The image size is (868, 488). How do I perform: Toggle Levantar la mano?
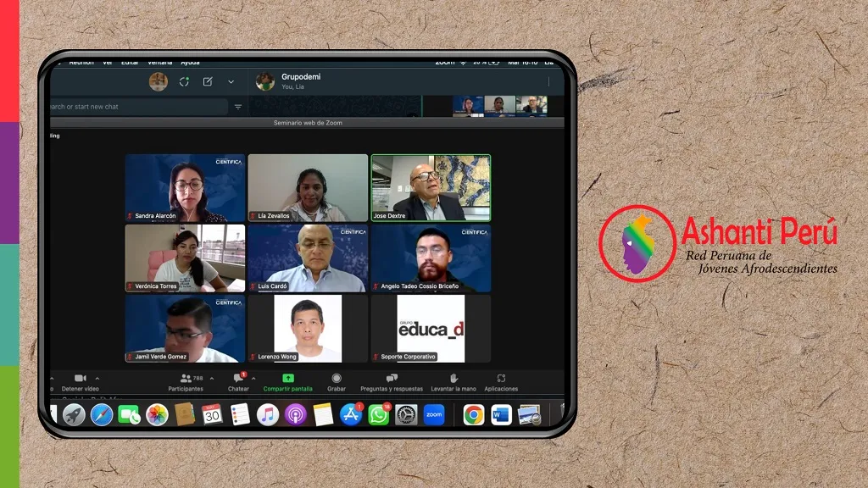(x=453, y=379)
